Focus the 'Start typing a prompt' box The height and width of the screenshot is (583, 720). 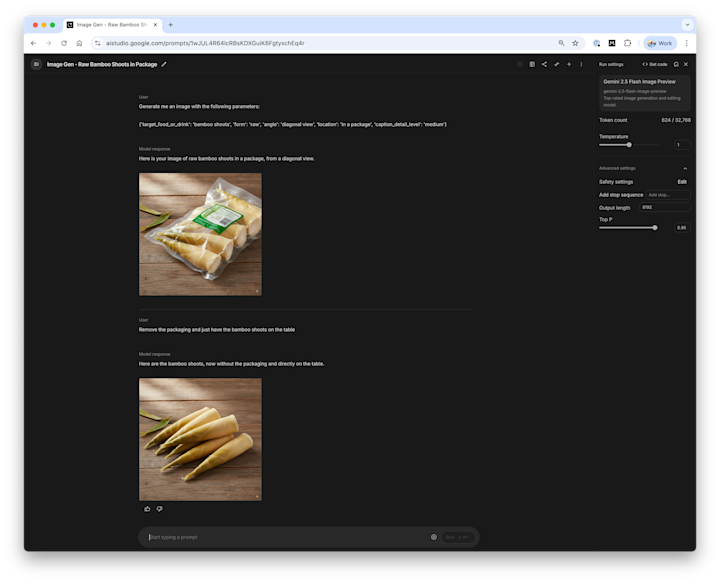(x=287, y=537)
